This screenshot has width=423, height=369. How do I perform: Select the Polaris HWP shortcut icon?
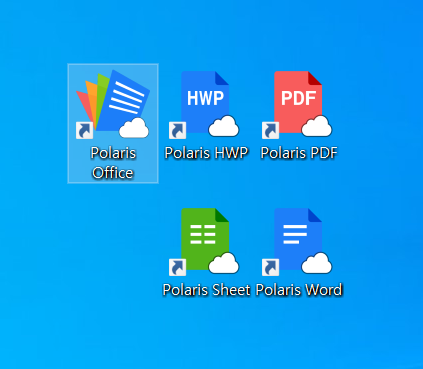pyautogui.click(x=204, y=105)
